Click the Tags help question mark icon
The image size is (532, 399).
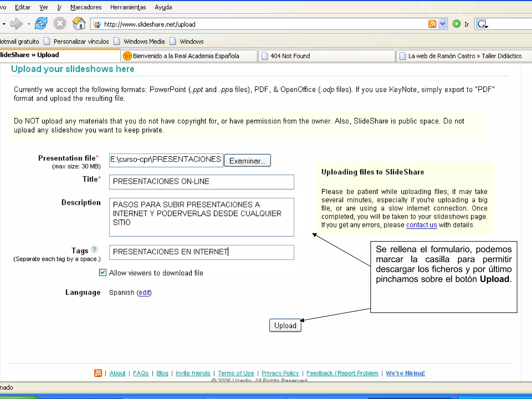click(95, 250)
